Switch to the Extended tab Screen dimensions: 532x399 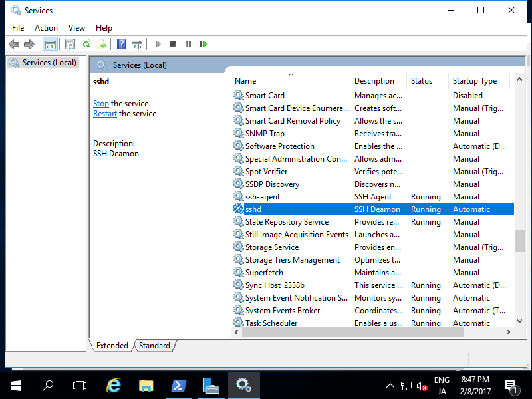click(112, 345)
